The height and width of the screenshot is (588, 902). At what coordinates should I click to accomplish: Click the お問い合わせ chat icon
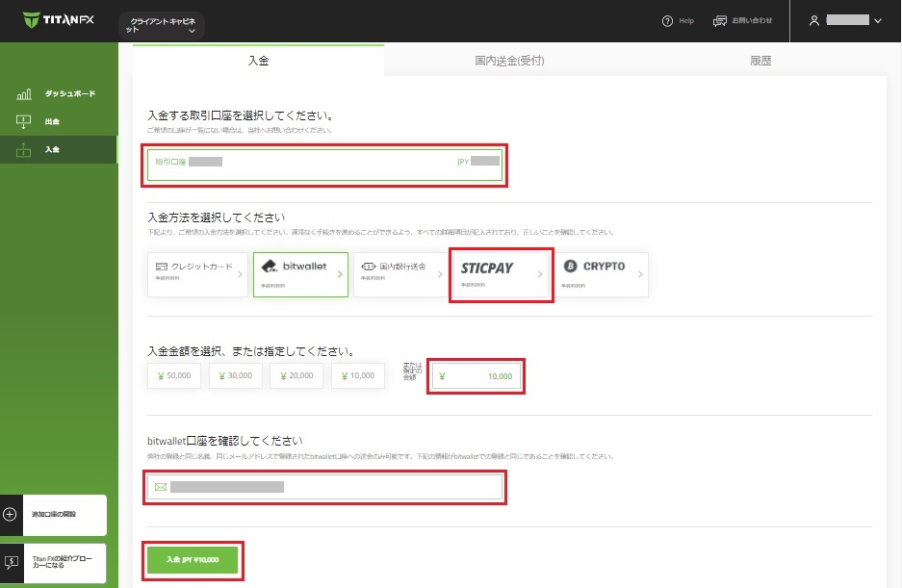point(720,21)
